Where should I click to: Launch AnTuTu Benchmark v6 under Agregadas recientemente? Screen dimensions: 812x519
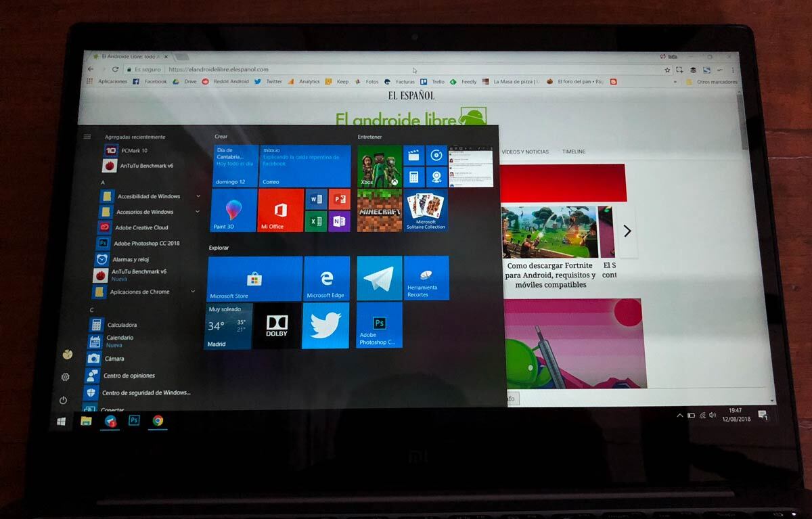point(139,165)
